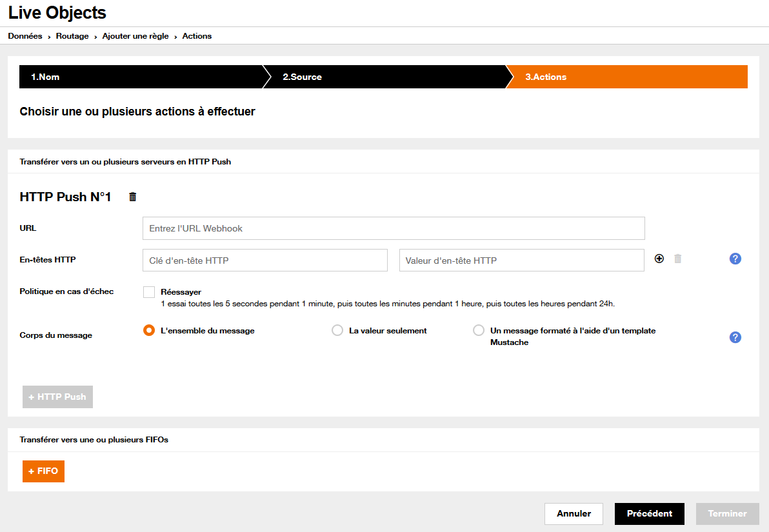The image size is (769, 532).
Task: Enable the Réessayer retry checkbox
Action: pyautogui.click(x=148, y=291)
